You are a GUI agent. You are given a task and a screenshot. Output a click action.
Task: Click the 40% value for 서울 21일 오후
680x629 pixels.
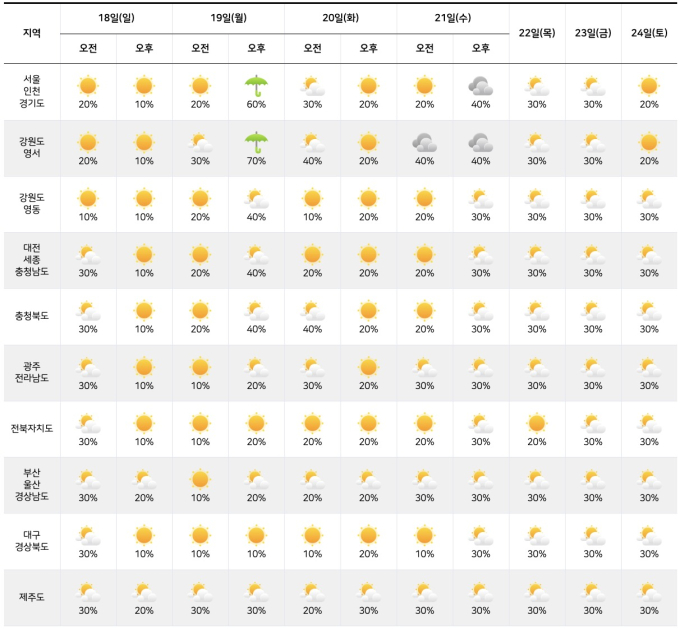point(481,105)
